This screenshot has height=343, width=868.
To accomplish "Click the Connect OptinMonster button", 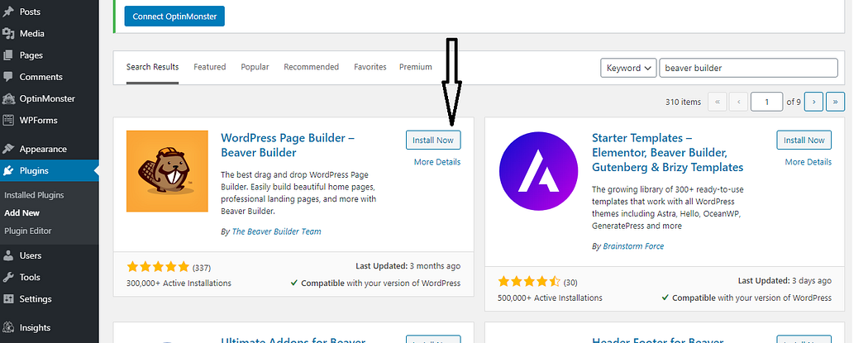I will coord(174,17).
